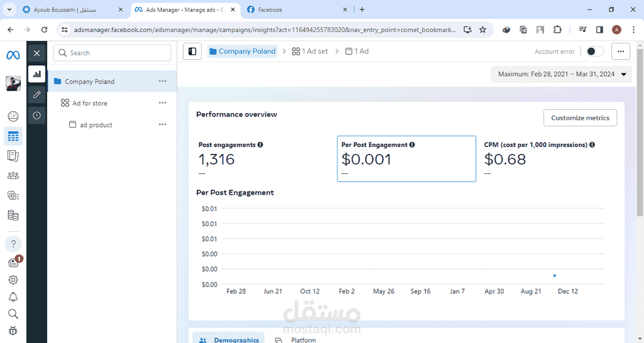Select the Campaigns table grid icon
644x343 pixels.
tap(13, 136)
